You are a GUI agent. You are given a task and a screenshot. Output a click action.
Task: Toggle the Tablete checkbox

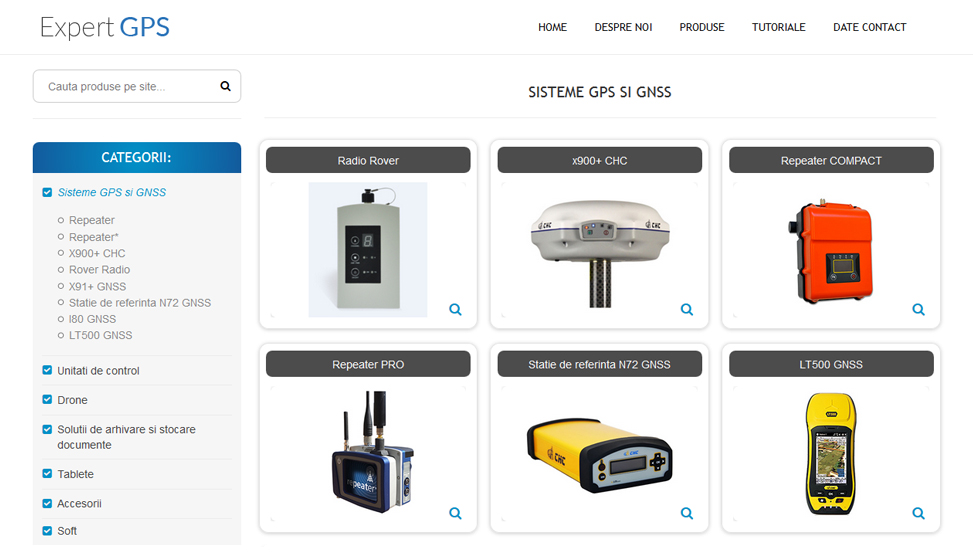click(x=47, y=473)
